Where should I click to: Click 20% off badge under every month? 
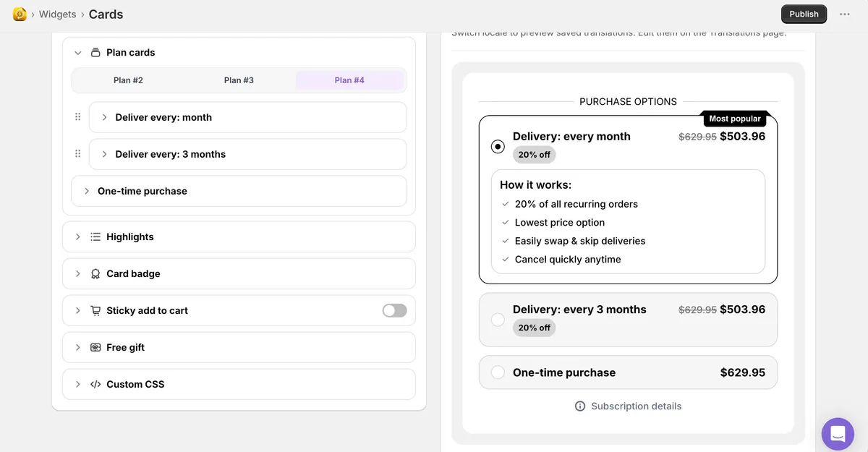(535, 155)
